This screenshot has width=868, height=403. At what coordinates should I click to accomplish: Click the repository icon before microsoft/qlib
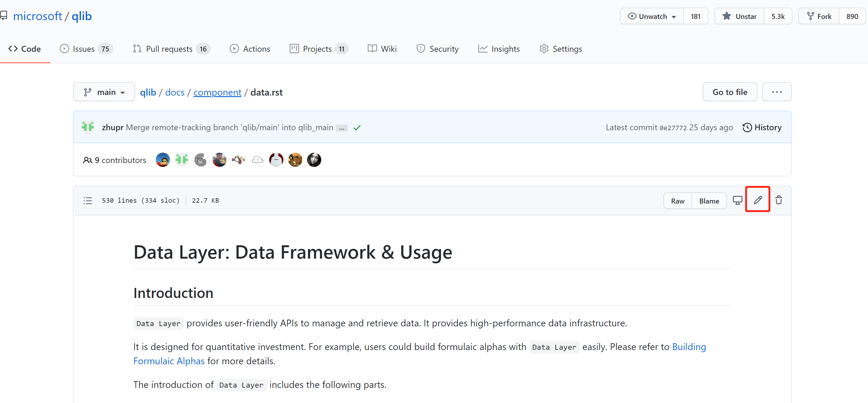pyautogui.click(x=5, y=15)
